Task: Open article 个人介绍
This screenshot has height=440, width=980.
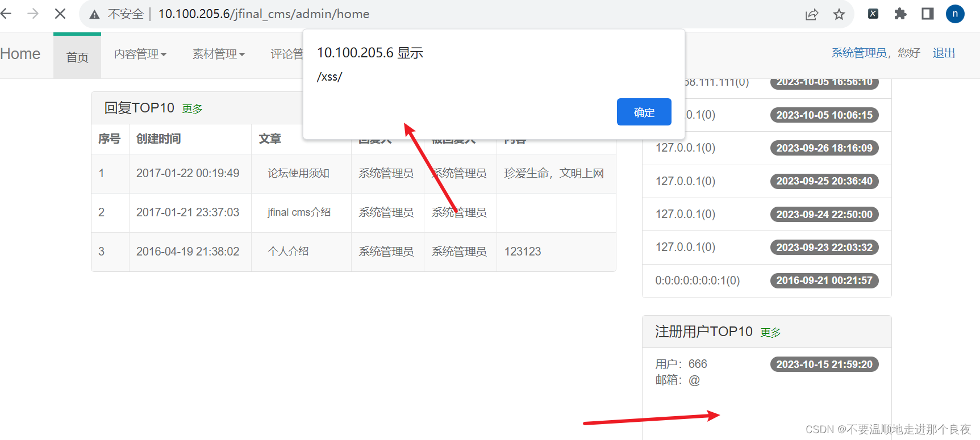Action: pyautogui.click(x=288, y=251)
